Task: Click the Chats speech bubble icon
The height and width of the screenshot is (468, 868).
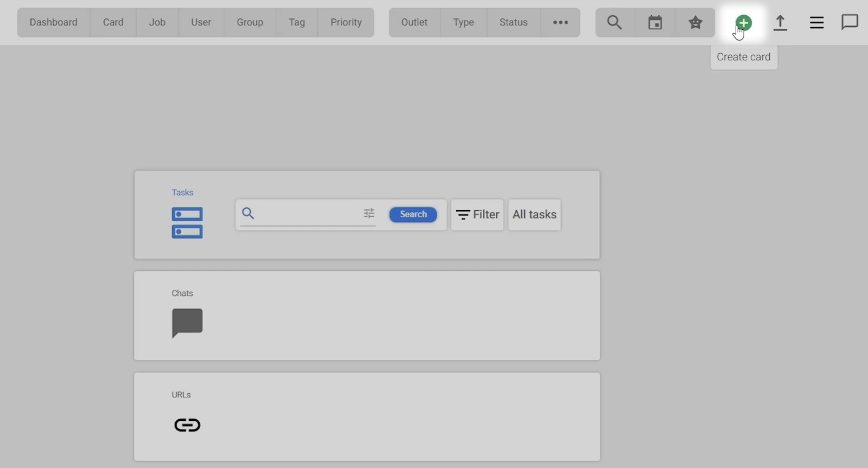Action: click(187, 322)
